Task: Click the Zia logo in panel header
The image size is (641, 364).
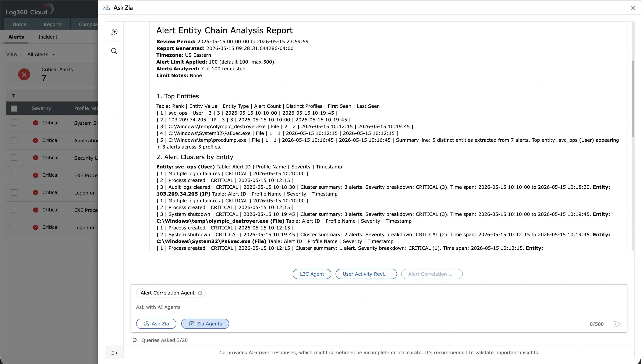Action: [106, 8]
